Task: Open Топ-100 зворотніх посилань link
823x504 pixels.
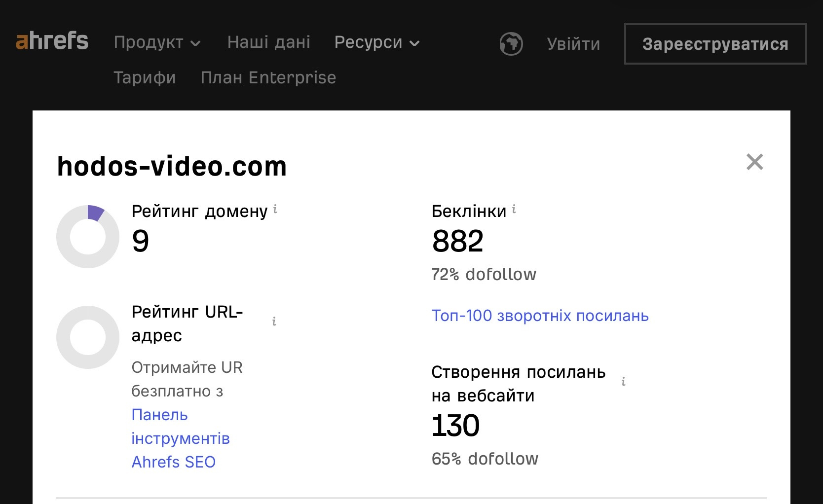Action: tap(540, 316)
